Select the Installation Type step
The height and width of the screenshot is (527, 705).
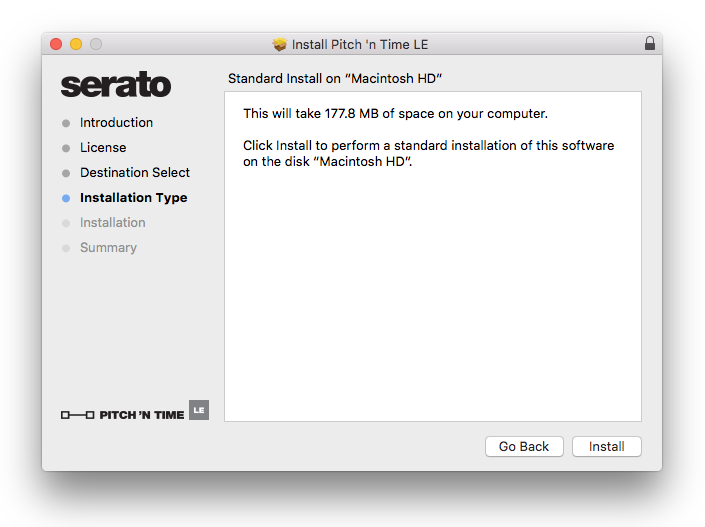pos(133,198)
